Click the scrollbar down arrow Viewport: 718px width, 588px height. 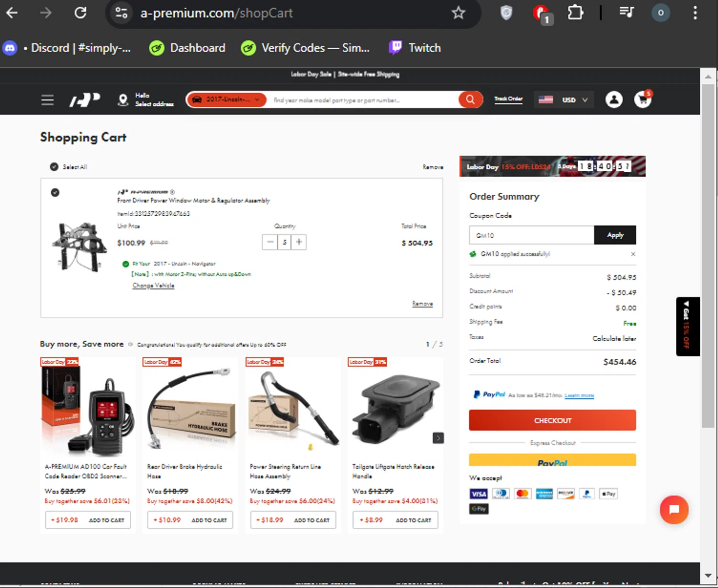click(x=708, y=576)
